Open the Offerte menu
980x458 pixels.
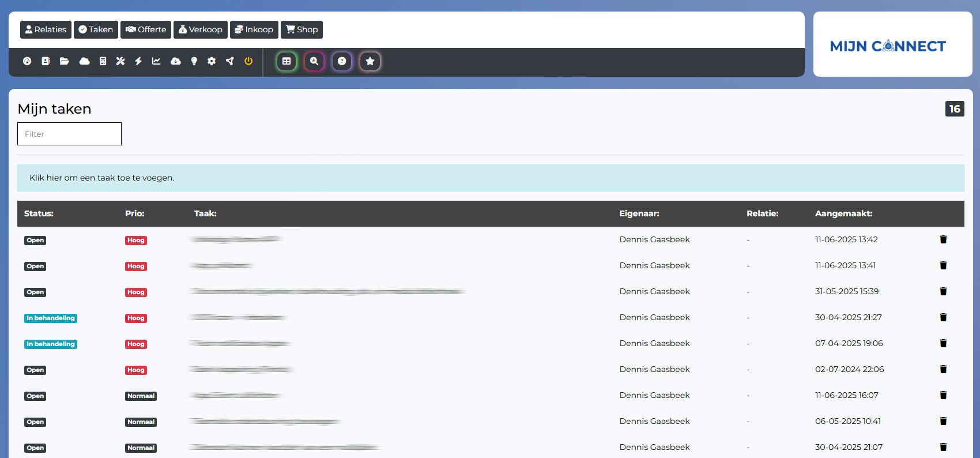[146, 29]
